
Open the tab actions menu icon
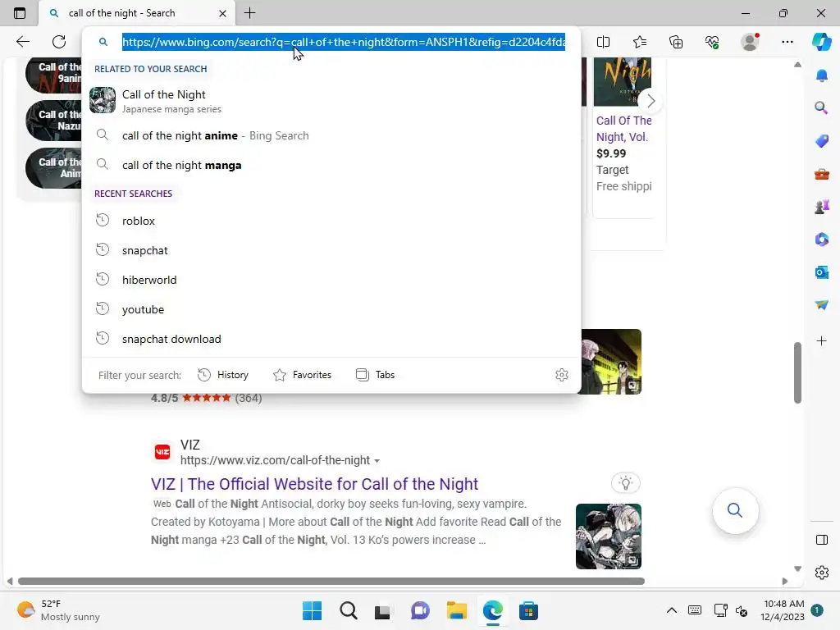pyautogui.click(x=20, y=13)
